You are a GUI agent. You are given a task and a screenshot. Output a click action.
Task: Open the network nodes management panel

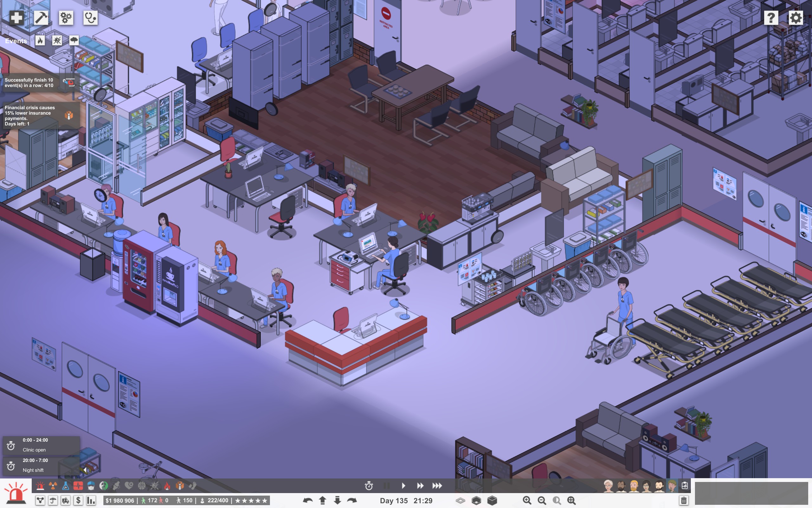(x=40, y=501)
